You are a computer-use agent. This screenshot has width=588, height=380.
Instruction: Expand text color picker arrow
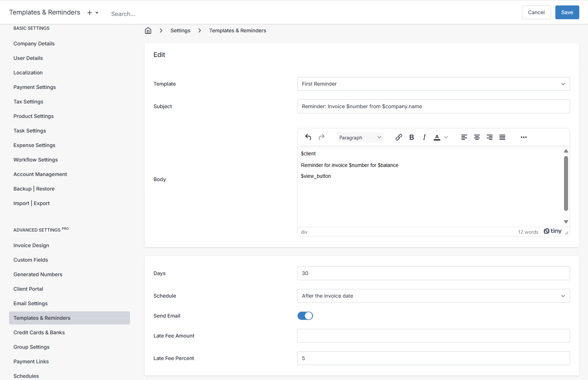[x=446, y=137]
